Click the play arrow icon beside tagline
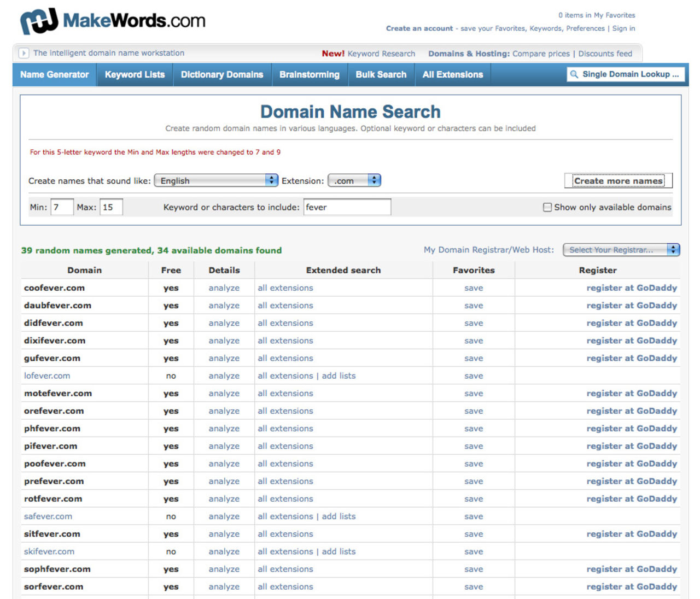 pos(24,53)
